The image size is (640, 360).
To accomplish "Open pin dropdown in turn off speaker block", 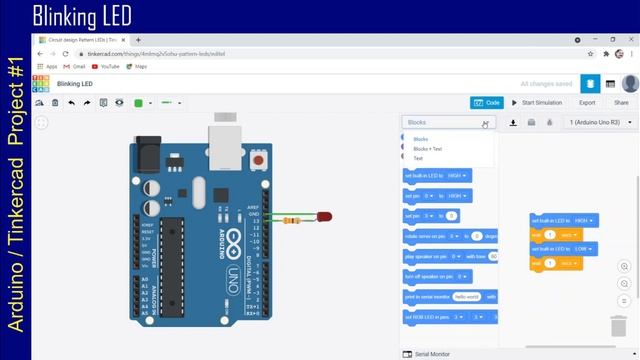I will point(462,277).
